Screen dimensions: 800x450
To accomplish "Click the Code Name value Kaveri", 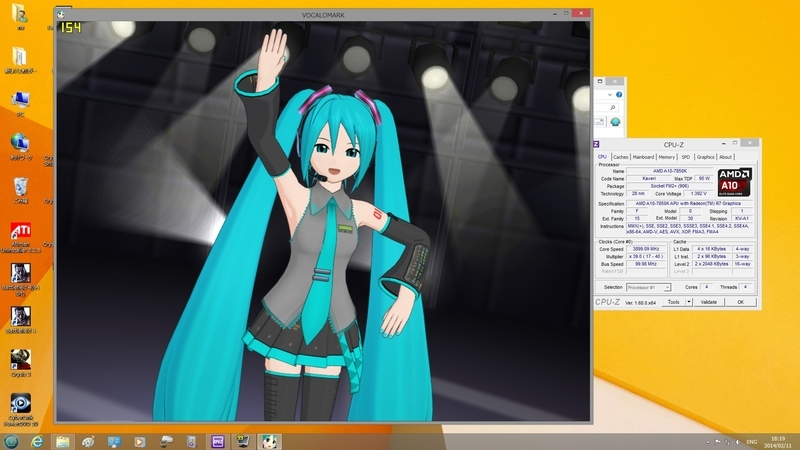I will (649, 179).
